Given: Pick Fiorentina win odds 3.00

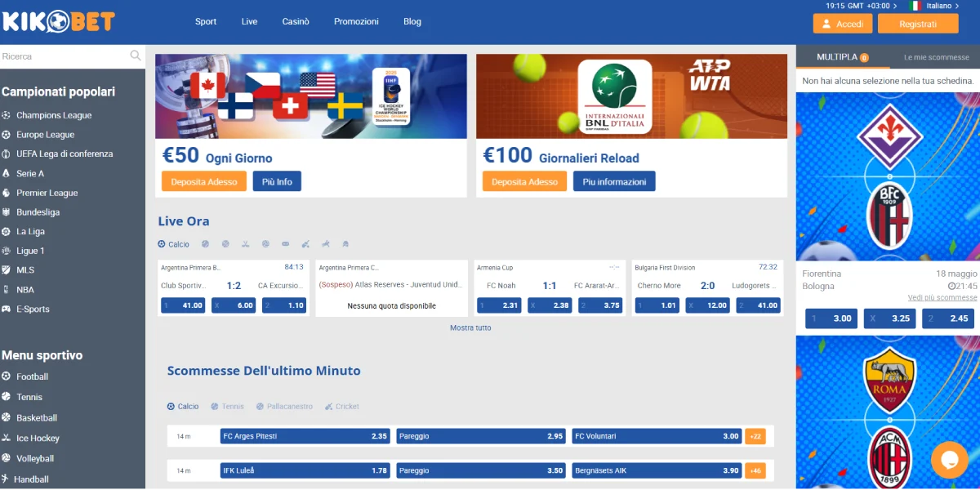Looking at the screenshot, I should coord(831,318).
